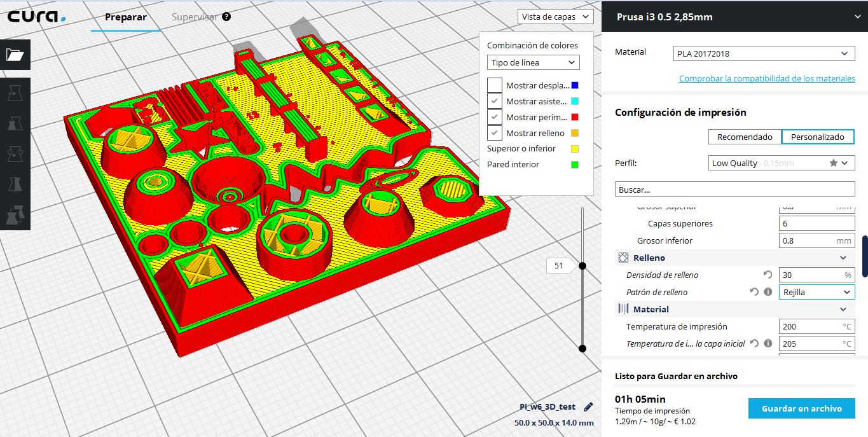Open the Low Quality profile dropdown
Viewport: 868px width, 437px height.
(x=781, y=163)
